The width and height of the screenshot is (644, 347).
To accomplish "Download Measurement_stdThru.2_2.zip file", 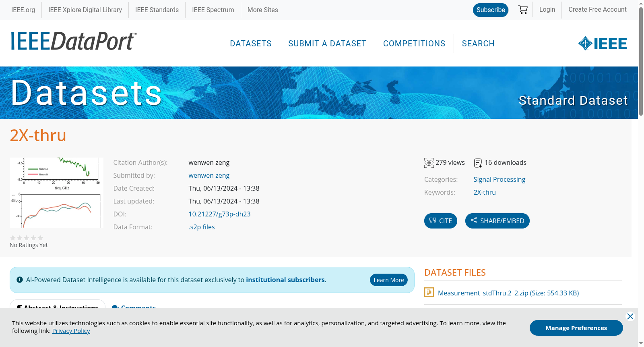I will coord(508,293).
